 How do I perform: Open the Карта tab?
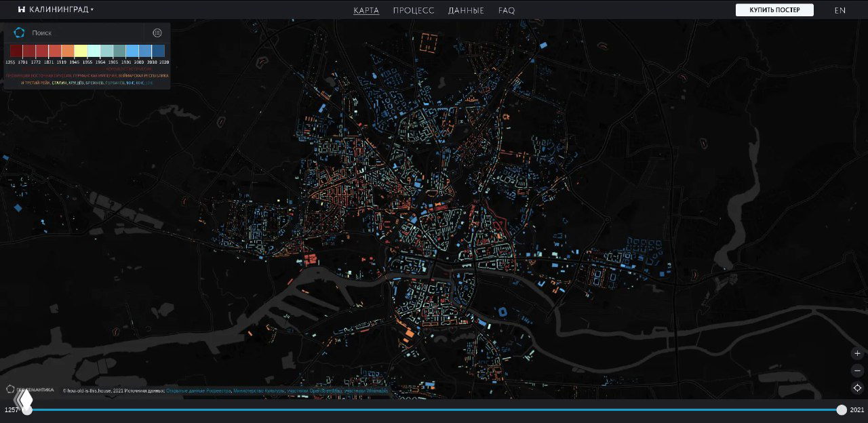(x=366, y=11)
